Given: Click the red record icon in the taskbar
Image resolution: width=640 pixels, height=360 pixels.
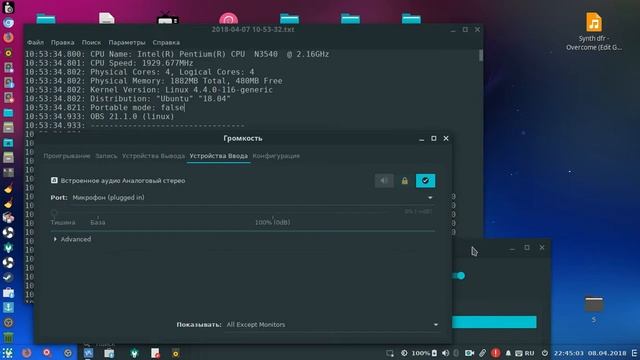Looking at the screenshot, I should click(x=47, y=353).
